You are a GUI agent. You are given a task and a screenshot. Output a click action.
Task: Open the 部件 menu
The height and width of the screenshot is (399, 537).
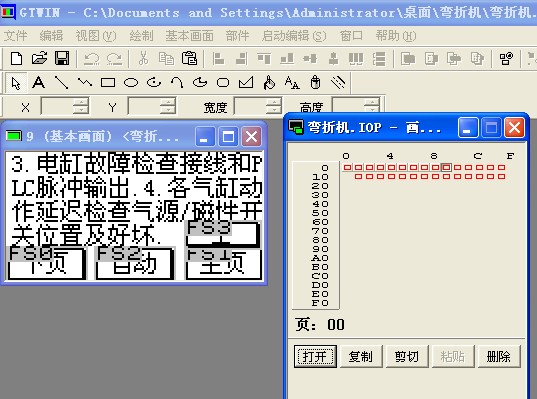tap(237, 36)
